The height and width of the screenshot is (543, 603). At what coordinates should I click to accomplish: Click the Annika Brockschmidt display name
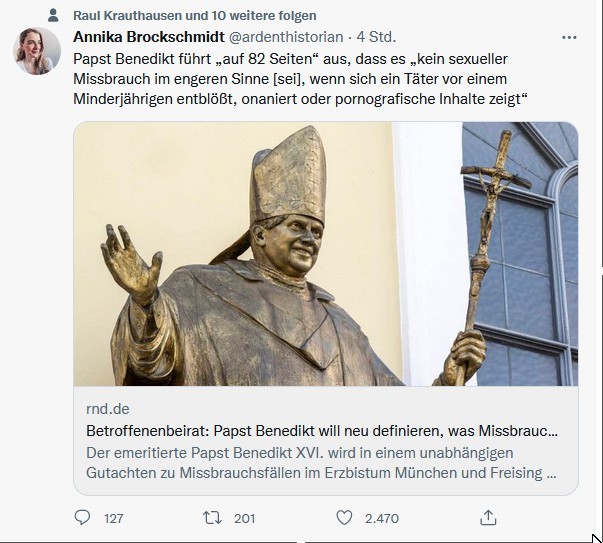pos(149,37)
